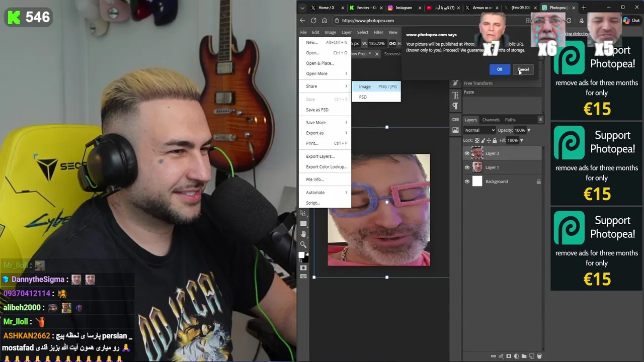Expand the Export as submenu
The image size is (644, 362).
(326, 133)
